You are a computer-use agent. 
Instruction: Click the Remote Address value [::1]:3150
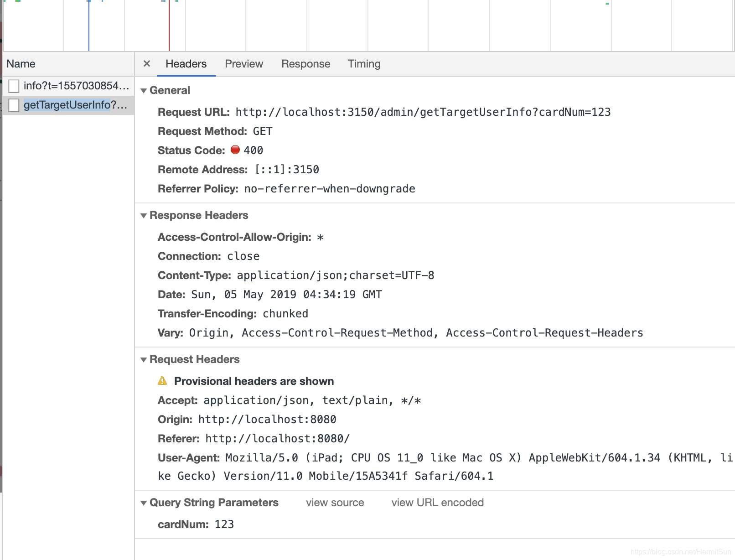tap(287, 170)
